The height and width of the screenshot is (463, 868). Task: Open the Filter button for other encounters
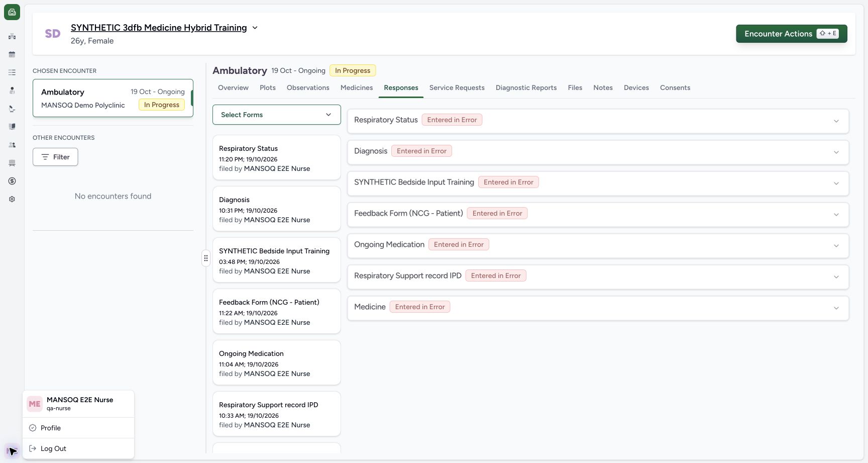pyautogui.click(x=55, y=157)
